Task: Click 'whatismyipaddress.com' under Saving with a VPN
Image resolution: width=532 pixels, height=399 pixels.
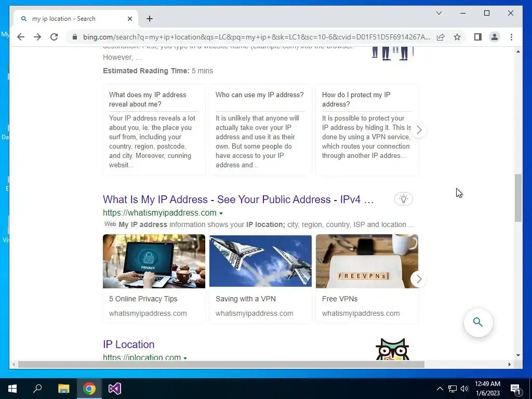Action: click(255, 313)
